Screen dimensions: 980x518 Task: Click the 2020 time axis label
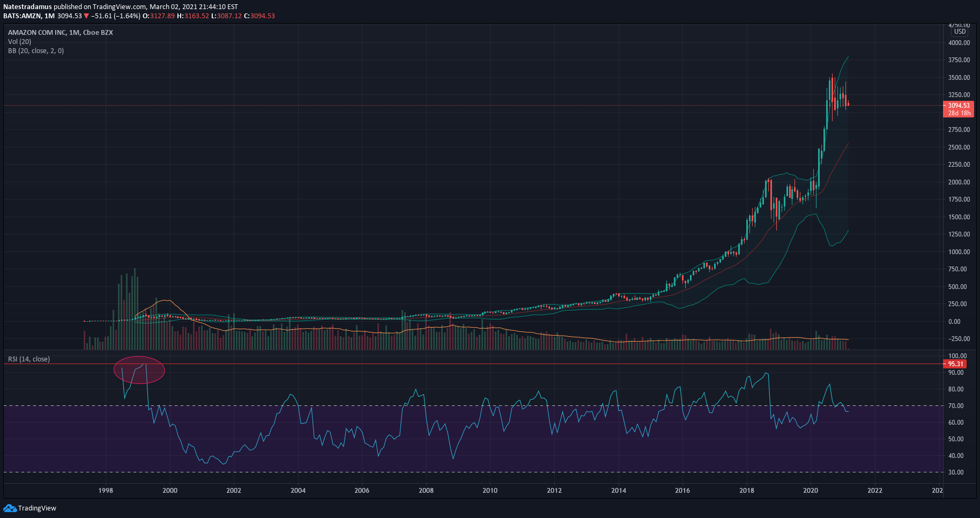(x=811, y=491)
